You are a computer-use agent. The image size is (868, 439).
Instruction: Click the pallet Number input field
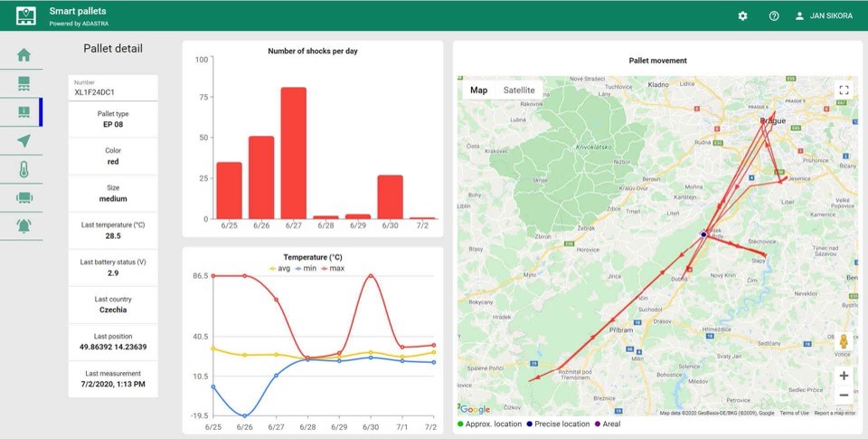click(113, 88)
